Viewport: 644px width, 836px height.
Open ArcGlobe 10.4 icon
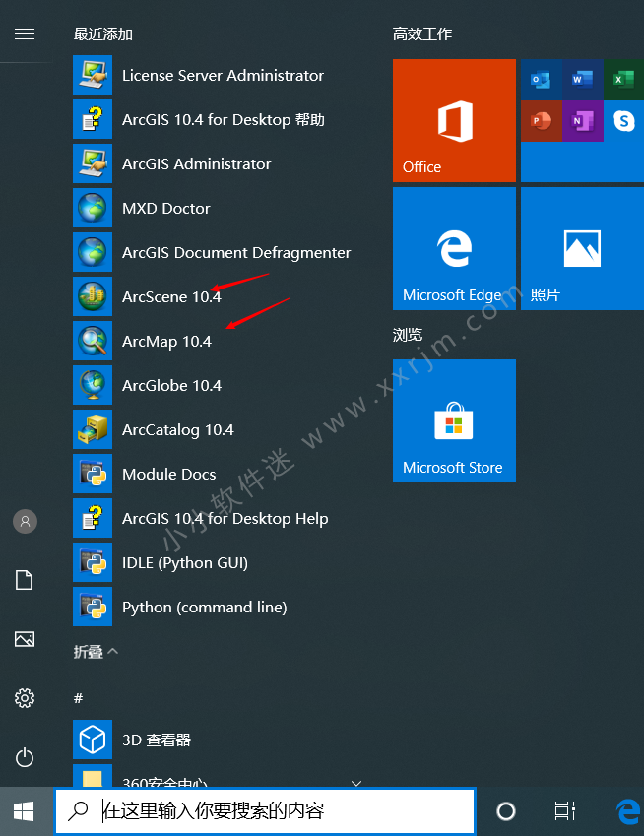point(93,385)
